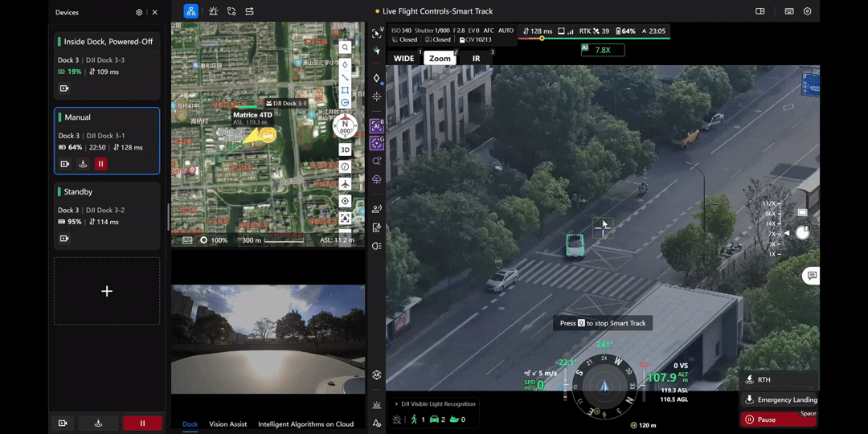
Task: Open livestream for Dock 3-2 Standby device
Action: pyautogui.click(x=65, y=239)
